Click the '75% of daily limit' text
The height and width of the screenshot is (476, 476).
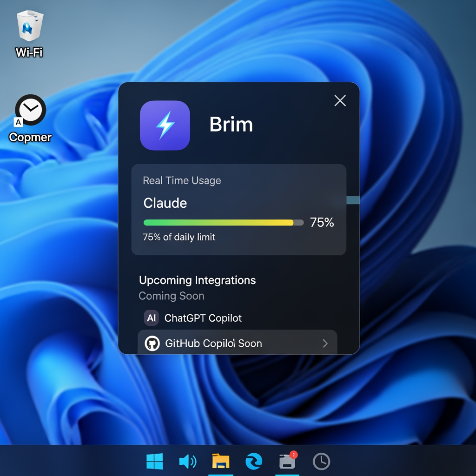pyautogui.click(x=179, y=237)
